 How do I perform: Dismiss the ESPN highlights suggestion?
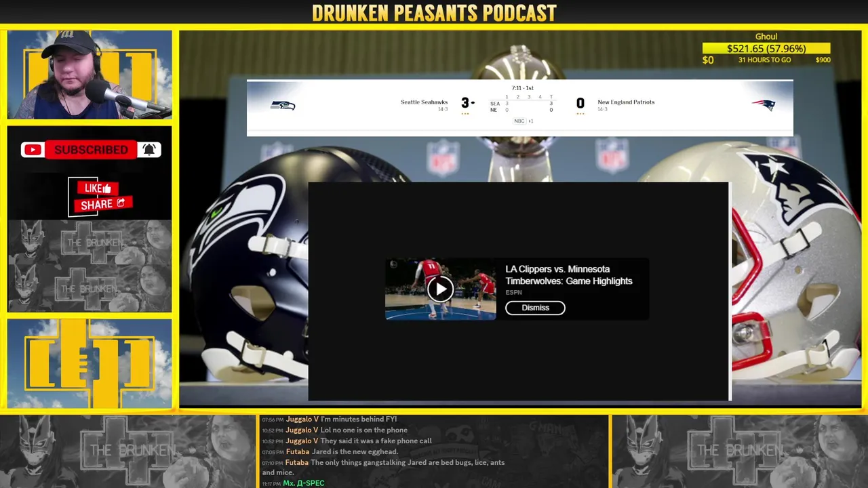(x=535, y=308)
